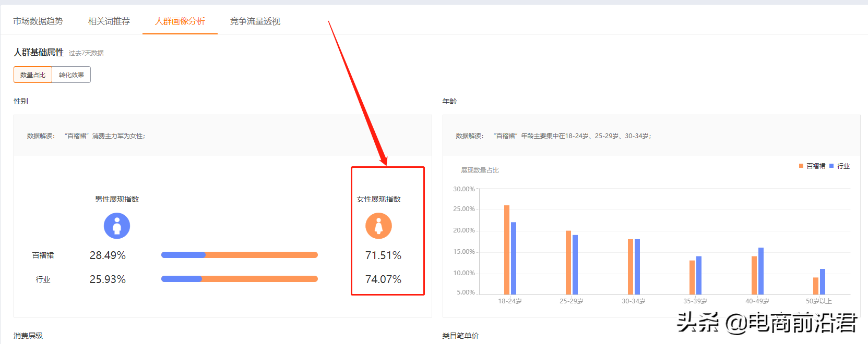
Task: Select the 人群画像分析 tab
Action: click(x=180, y=21)
